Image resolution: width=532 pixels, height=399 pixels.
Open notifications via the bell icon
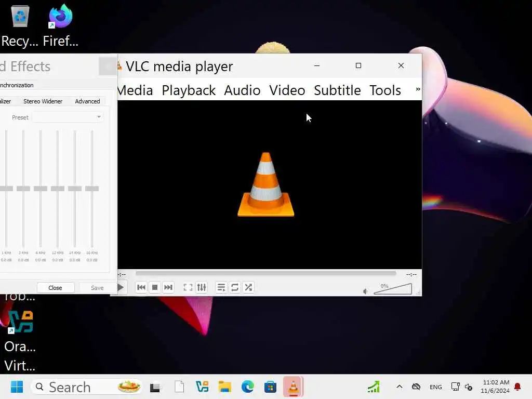[517, 387]
